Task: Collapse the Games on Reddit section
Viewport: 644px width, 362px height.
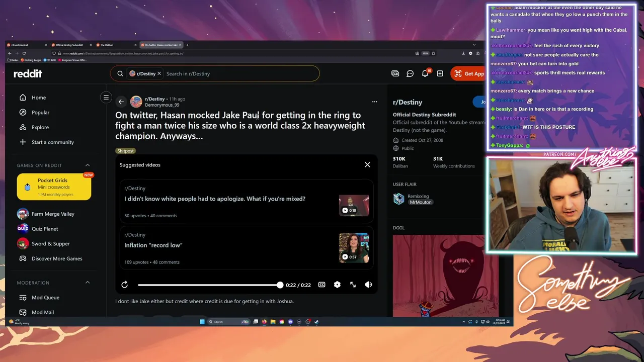Action: [87, 165]
